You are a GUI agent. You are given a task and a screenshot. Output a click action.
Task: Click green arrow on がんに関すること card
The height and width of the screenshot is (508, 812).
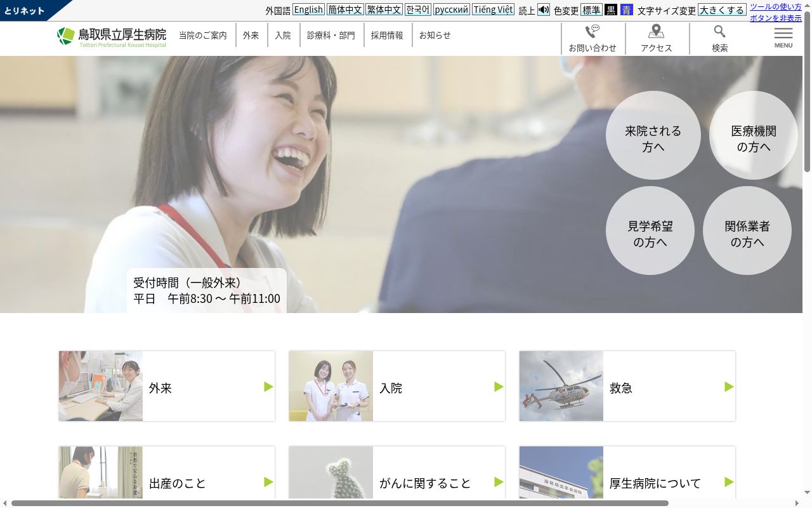(499, 482)
